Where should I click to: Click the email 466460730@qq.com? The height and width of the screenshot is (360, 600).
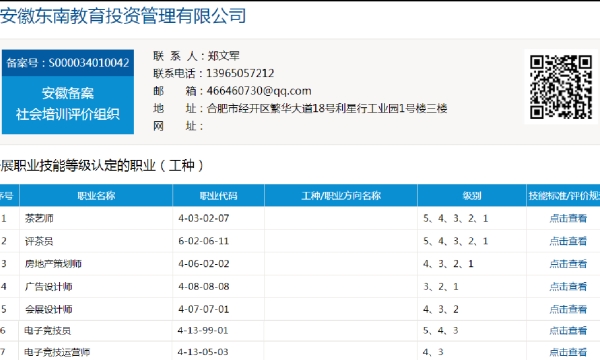pyautogui.click(x=259, y=91)
